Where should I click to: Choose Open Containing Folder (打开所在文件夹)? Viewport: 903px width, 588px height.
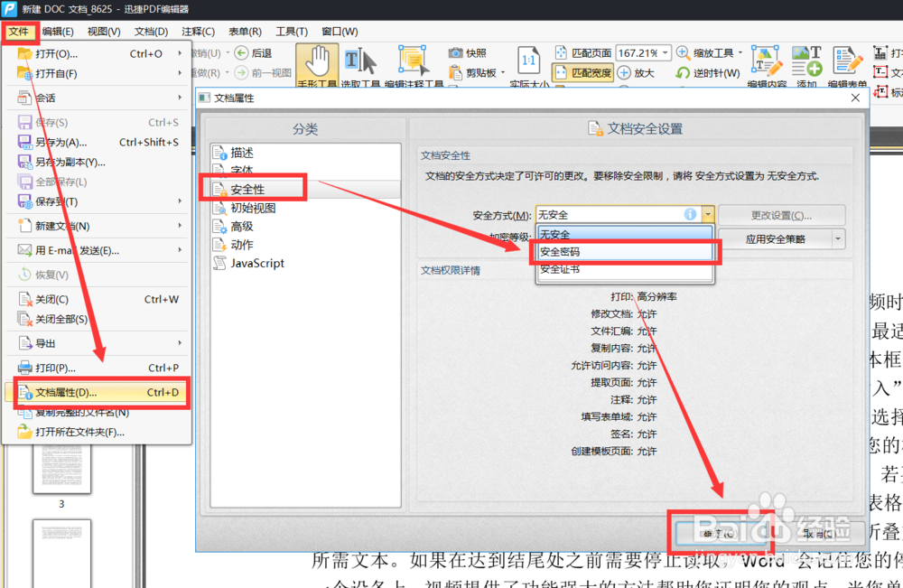coord(97,432)
